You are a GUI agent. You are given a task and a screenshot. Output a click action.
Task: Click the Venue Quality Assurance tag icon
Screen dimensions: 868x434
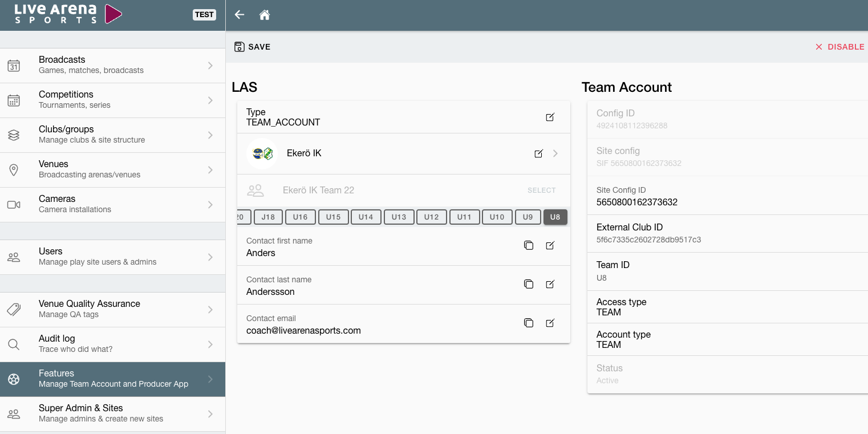click(x=14, y=310)
